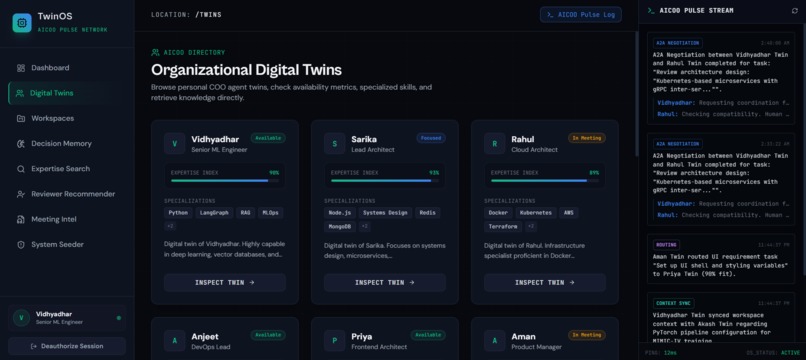806x360 pixels.
Task: Click the Reviewer Recommender user-check icon
Action: (21, 194)
